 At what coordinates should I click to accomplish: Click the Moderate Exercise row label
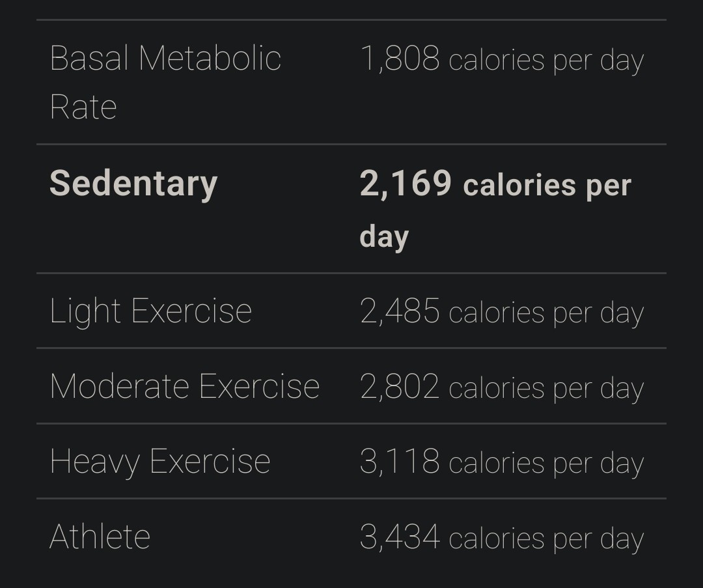click(x=184, y=387)
